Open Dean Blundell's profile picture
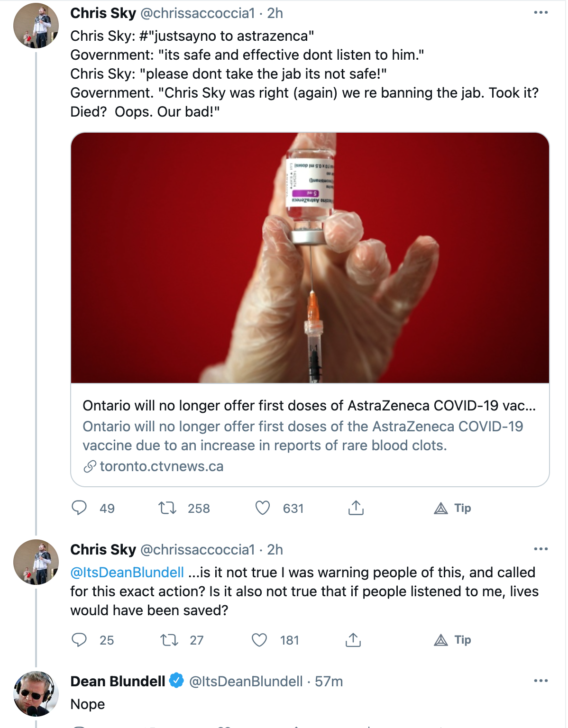The width and height of the screenshot is (568, 728). pos(36,694)
